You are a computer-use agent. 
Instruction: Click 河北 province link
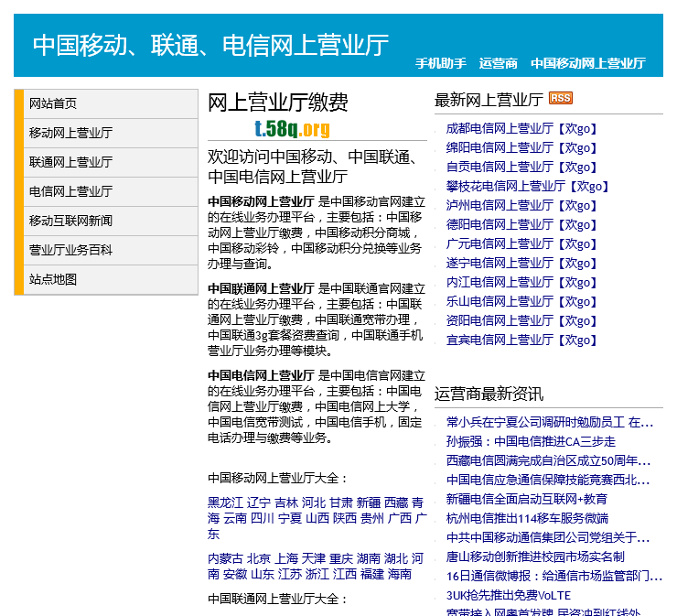(x=314, y=503)
